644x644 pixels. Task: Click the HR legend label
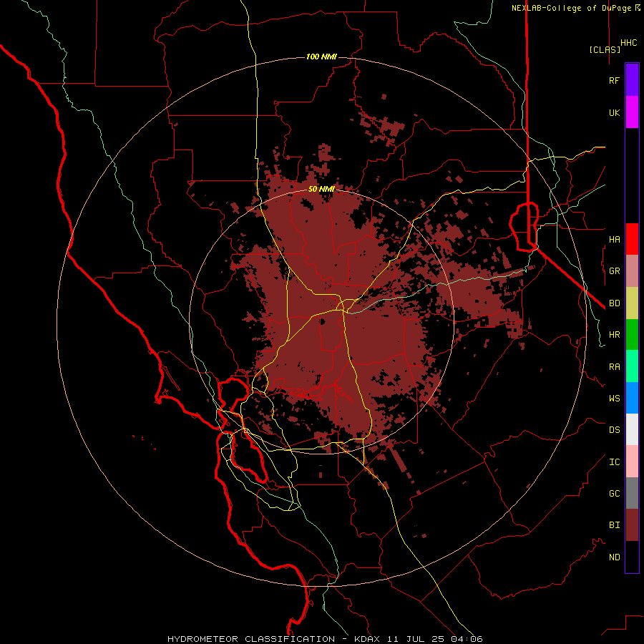(x=614, y=335)
